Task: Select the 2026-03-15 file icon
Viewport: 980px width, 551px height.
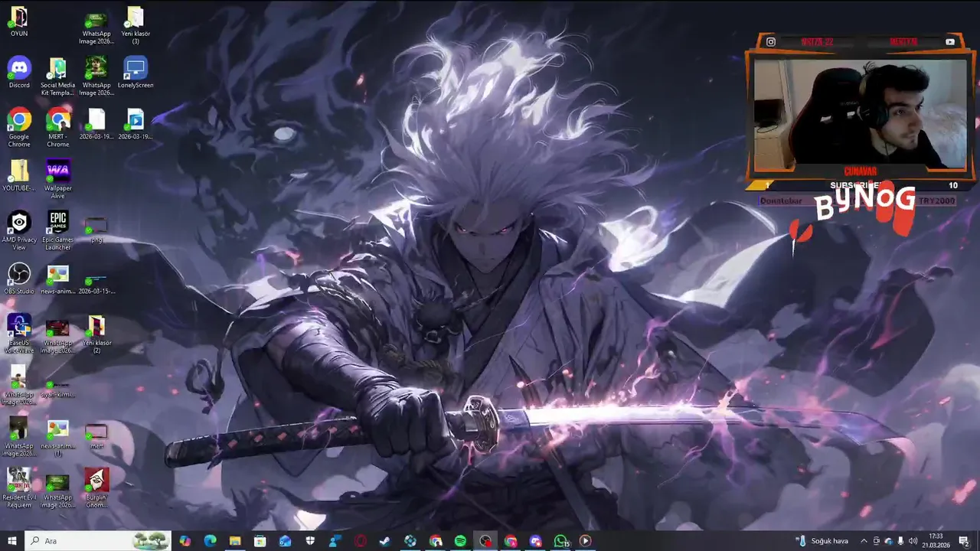Action: tap(96, 282)
